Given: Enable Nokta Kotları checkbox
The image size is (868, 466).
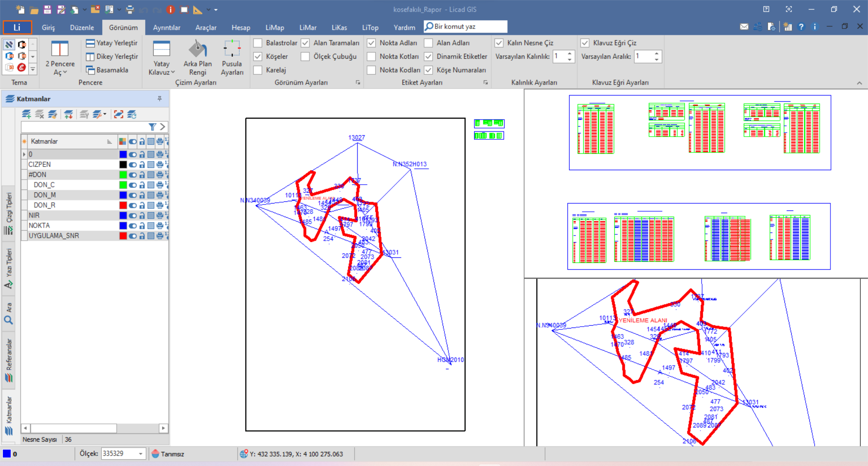Looking at the screenshot, I should (x=371, y=57).
